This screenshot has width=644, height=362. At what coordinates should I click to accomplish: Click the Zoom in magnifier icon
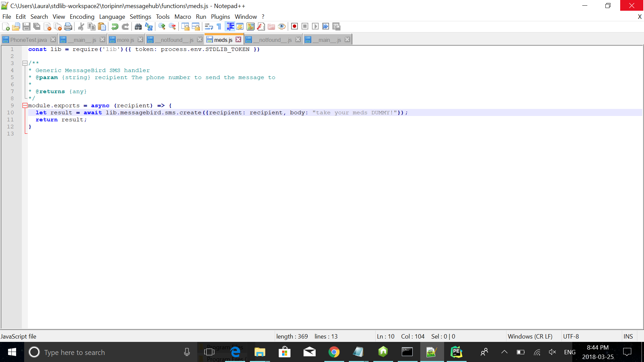(x=162, y=26)
